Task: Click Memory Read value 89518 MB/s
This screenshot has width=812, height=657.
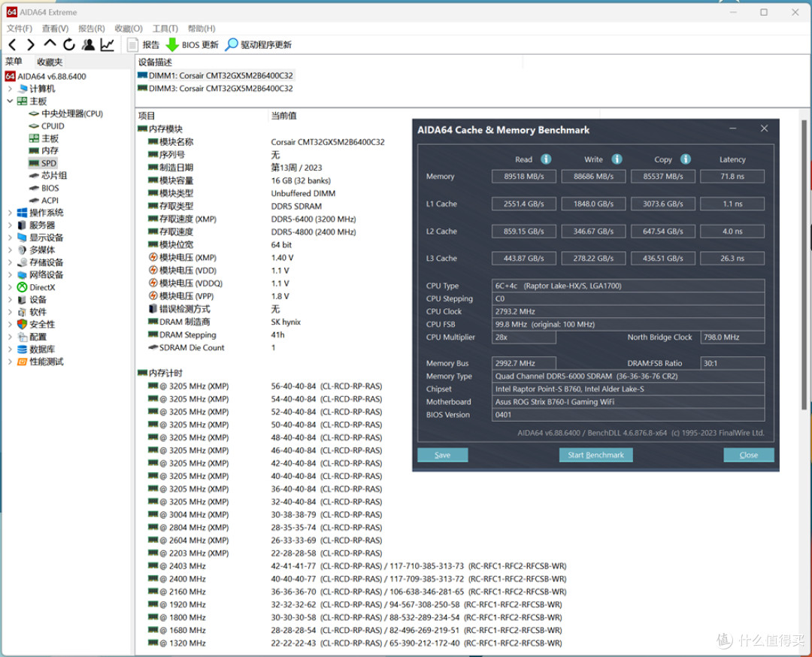Action: (x=523, y=177)
